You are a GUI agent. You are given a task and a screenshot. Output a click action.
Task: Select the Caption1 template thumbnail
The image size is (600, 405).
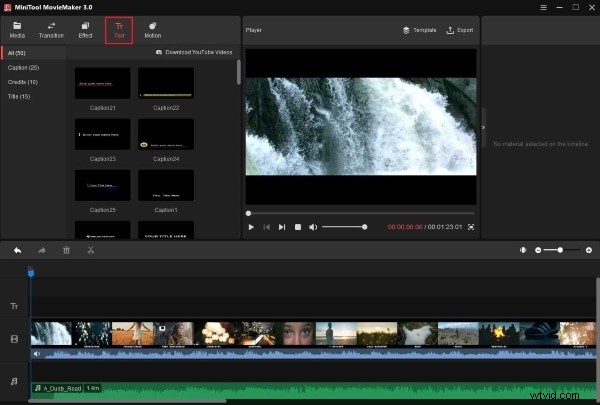[x=166, y=185]
